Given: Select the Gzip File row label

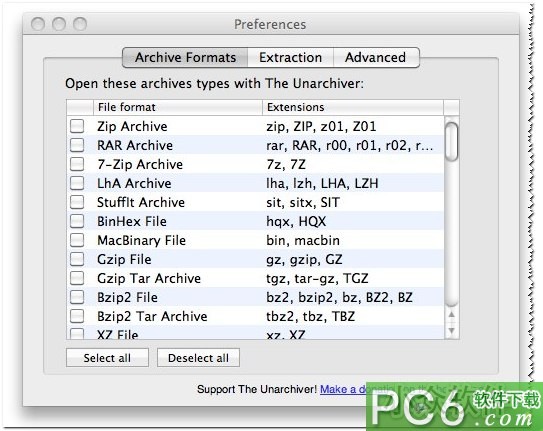Looking at the screenshot, I should pos(124,260).
